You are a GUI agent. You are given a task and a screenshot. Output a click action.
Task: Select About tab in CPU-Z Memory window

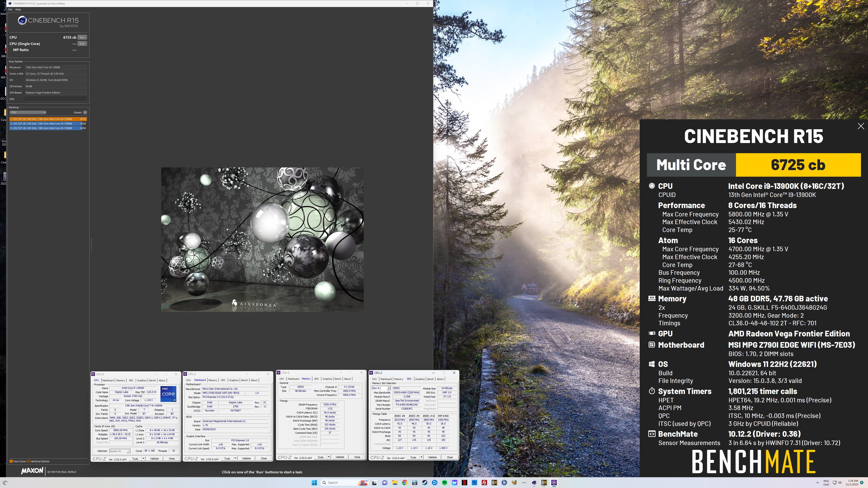(347, 379)
